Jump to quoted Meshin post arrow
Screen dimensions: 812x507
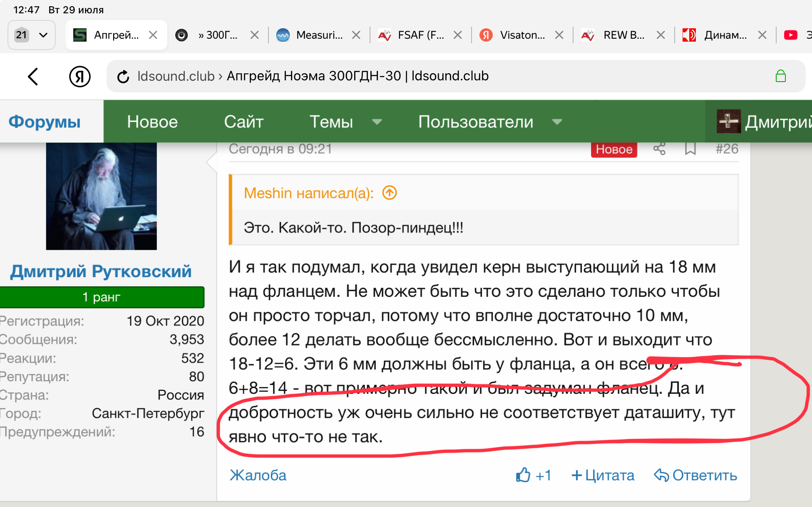pos(390,193)
